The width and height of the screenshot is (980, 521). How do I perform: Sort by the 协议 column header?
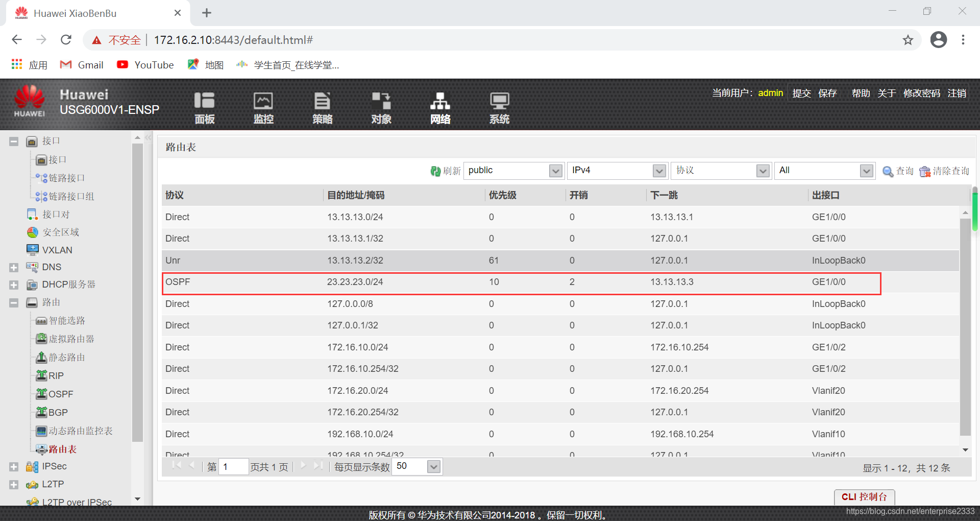174,195
